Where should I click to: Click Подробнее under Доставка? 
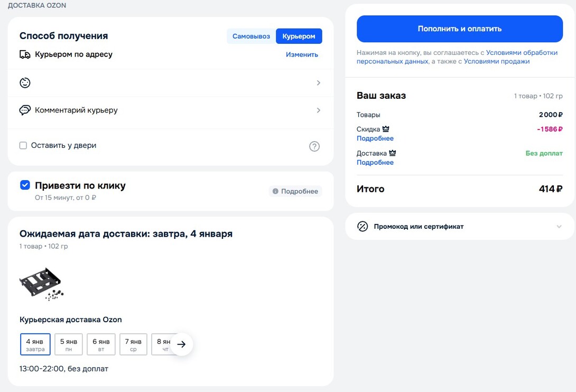(375, 162)
